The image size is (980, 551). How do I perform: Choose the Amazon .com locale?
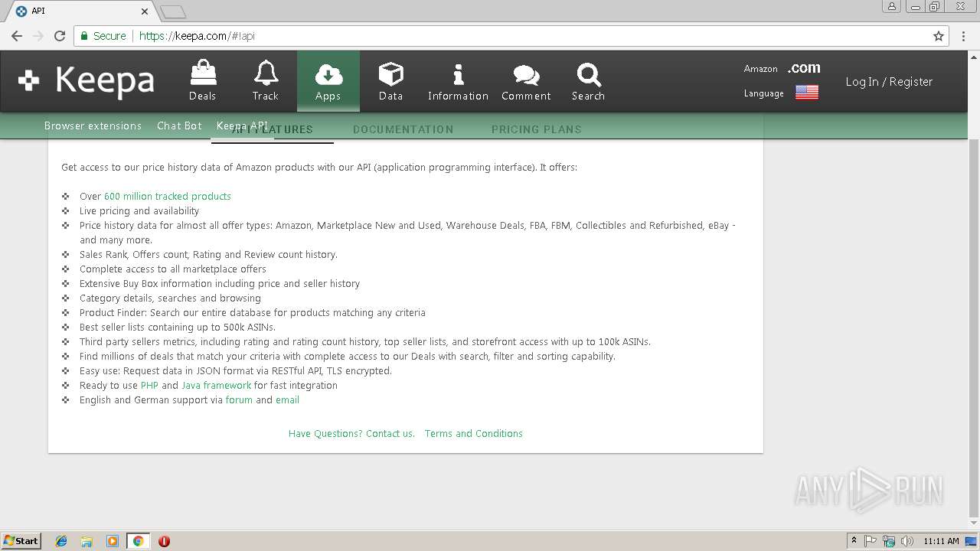804,68
